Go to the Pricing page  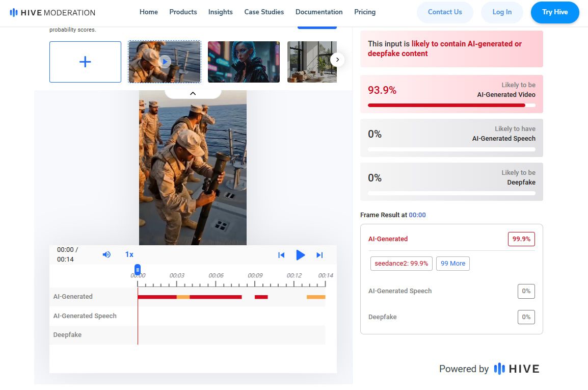pyautogui.click(x=365, y=12)
